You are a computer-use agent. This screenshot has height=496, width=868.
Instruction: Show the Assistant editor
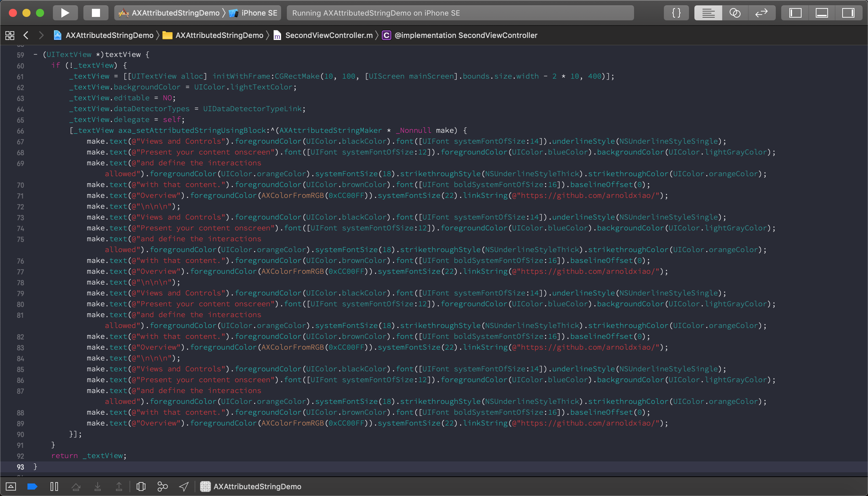pos(735,13)
